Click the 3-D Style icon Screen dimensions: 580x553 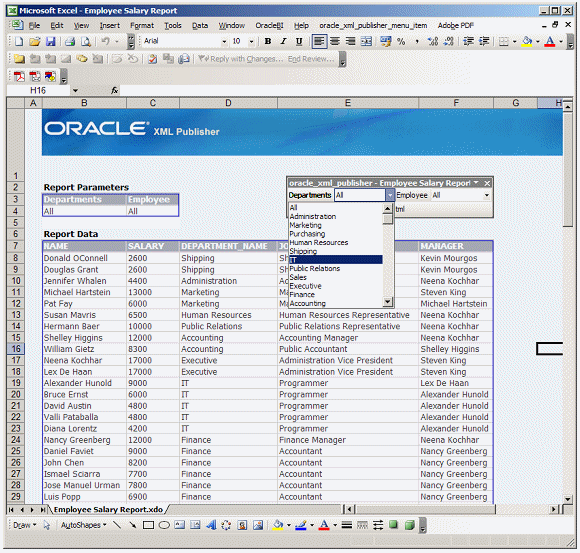click(409, 525)
